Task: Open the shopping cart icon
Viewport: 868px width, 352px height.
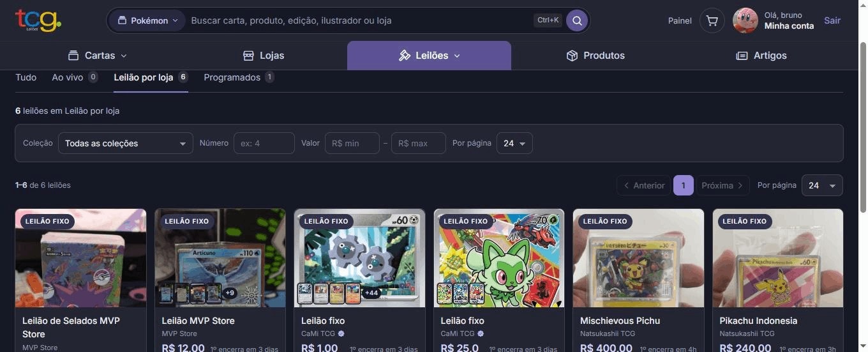Action: (x=712, y=20)
